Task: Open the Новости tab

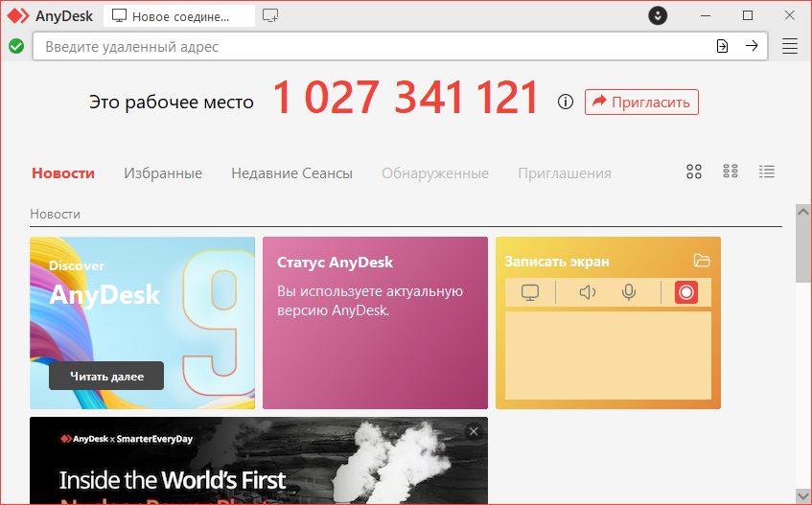Action: coord(63,172)
